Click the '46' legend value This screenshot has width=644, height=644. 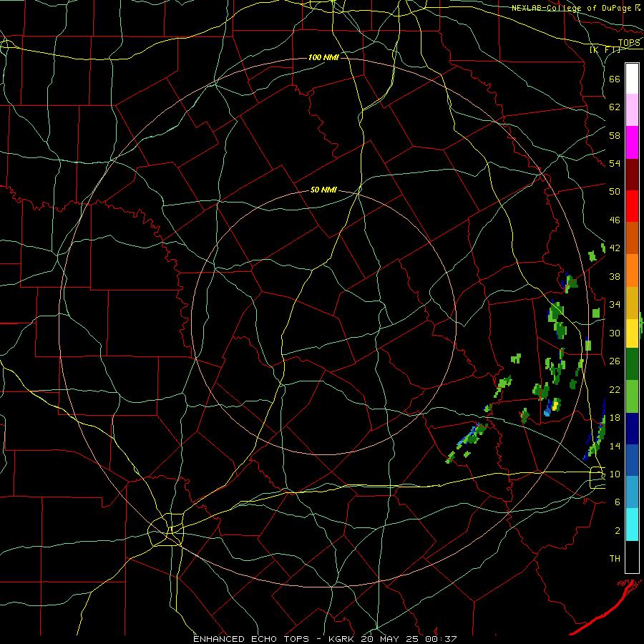pos(615,220)
